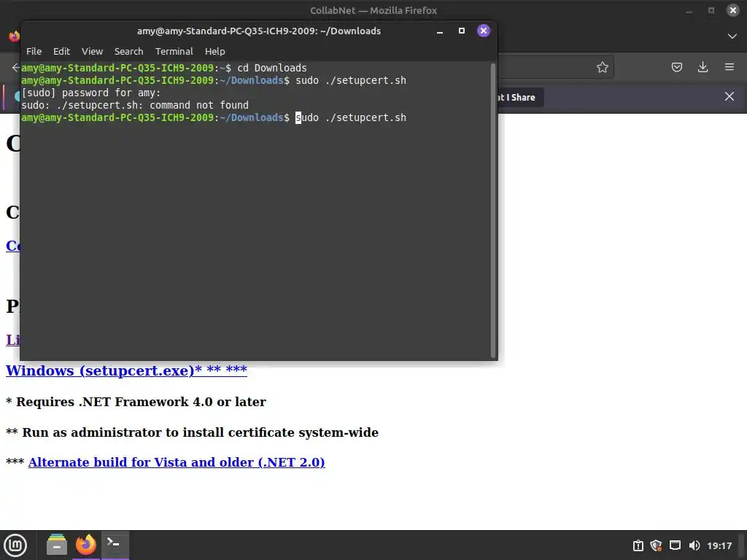Open Alternate build for Vista link
747x560 pixels.
[177, 462]
